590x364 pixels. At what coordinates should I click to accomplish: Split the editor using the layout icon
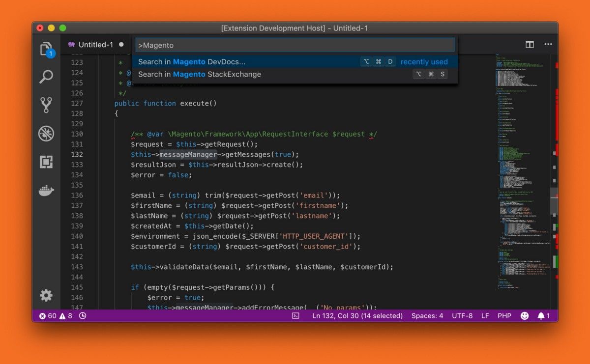tap(530, 44)
